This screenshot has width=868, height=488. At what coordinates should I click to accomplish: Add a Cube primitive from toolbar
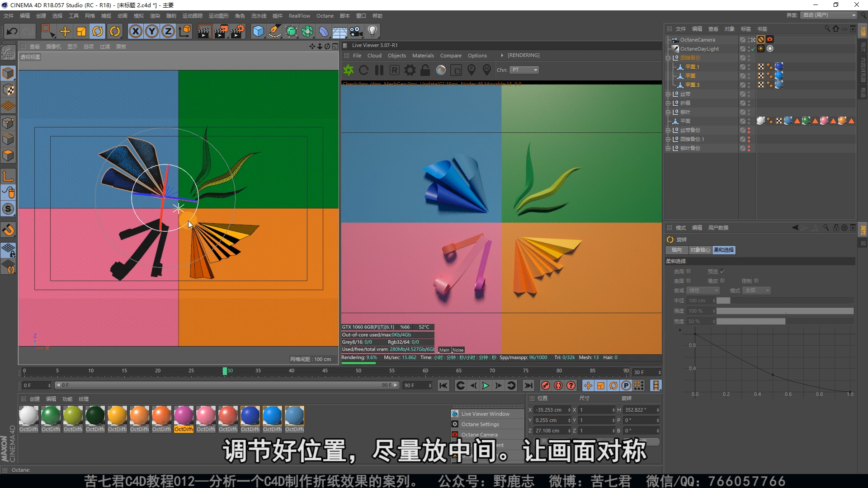[x=258, y=31]
